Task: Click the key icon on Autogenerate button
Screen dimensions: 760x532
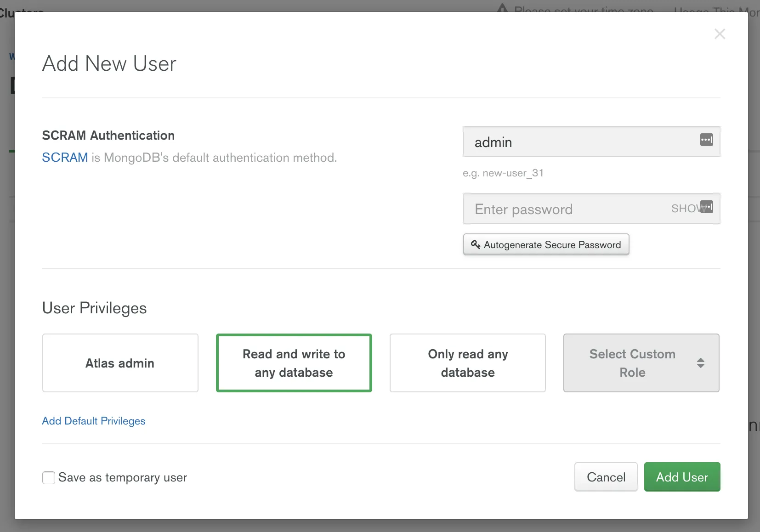Action: pos(476,244)
